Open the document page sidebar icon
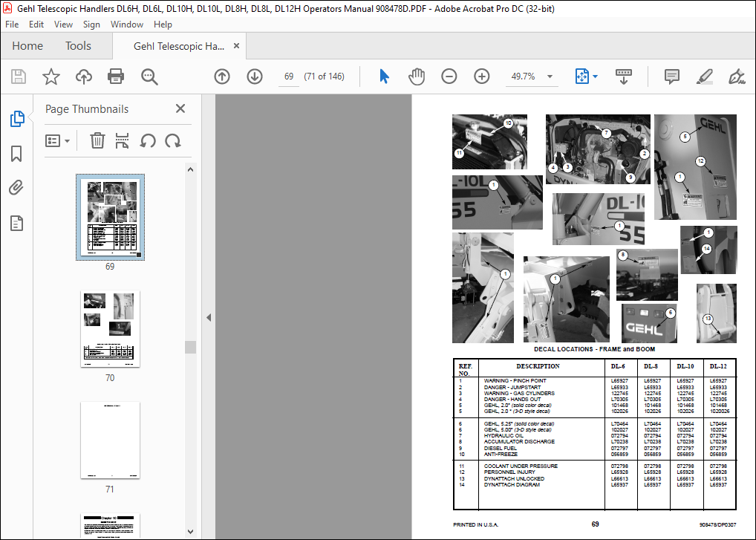Screen dimensions: 756x540 (16, 224)
